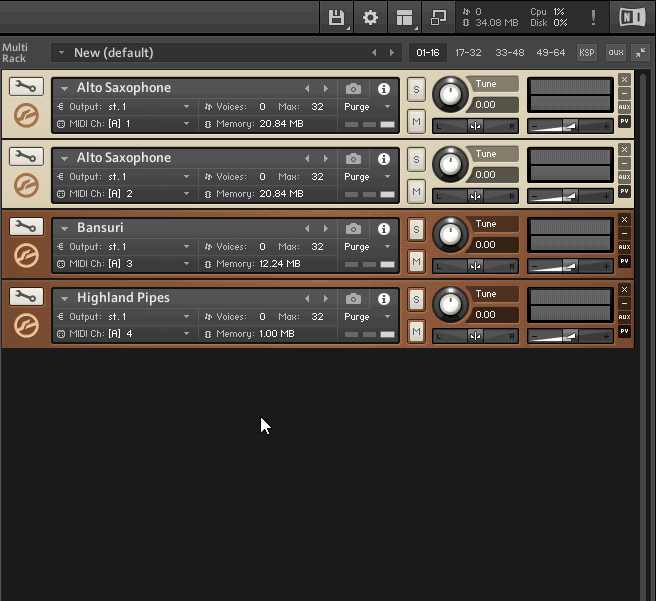This screenshot has width=656, height=601.
Task: Open snapshot camera for Bansuri
Action: click(x=354, y=229)
